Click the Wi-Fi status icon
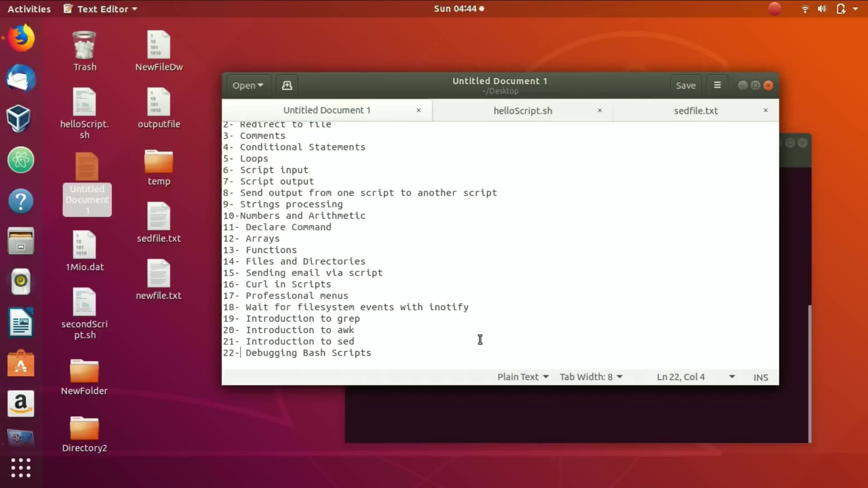 pyautogui.click(x=805, y=9)
